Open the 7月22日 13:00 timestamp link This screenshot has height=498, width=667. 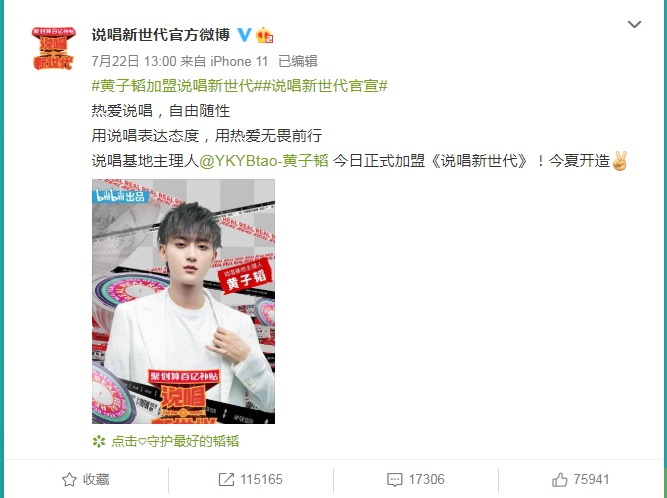[x=134, y=62]
